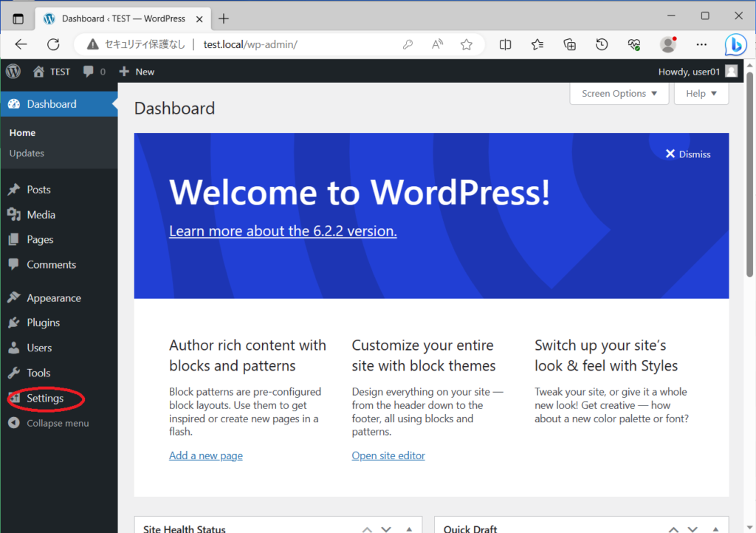Go back in the browser
Image resolution: width=756 pixels, height=533 pixels.
pyautogui.click(x=21, y=44)
